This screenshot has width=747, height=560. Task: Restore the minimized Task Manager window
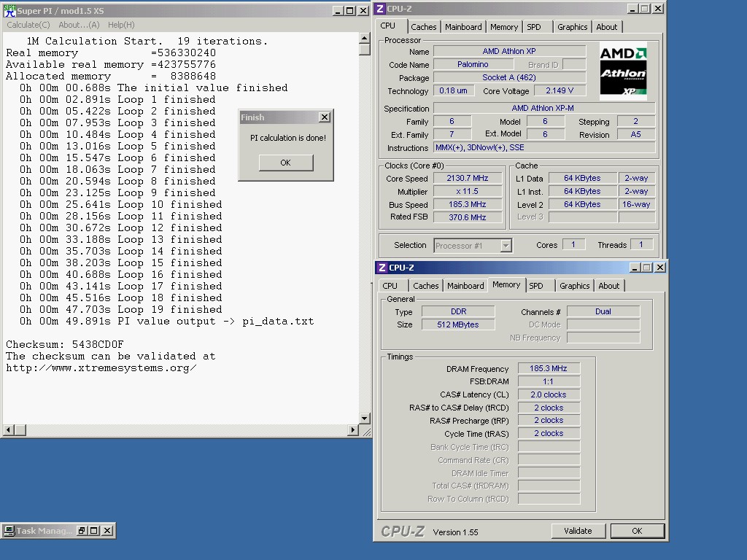[x=82, y=531]
